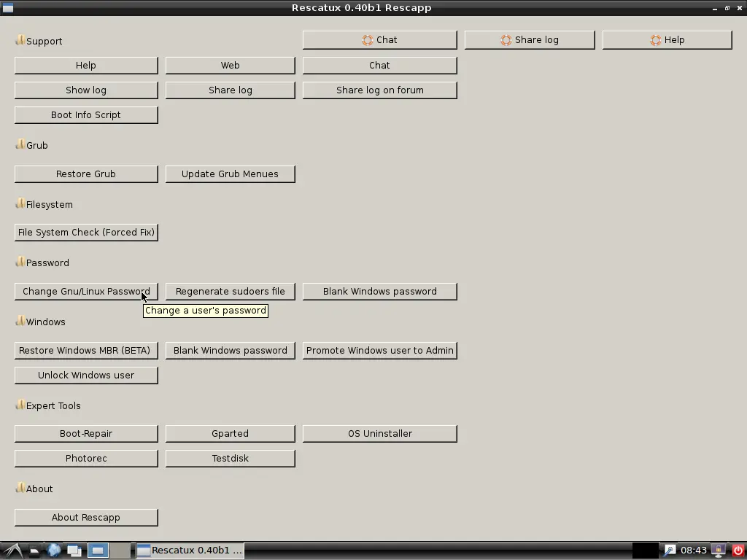Open the OS Uninstaller tool
Screen dimensions: 747x560
[x=379, y=434]
